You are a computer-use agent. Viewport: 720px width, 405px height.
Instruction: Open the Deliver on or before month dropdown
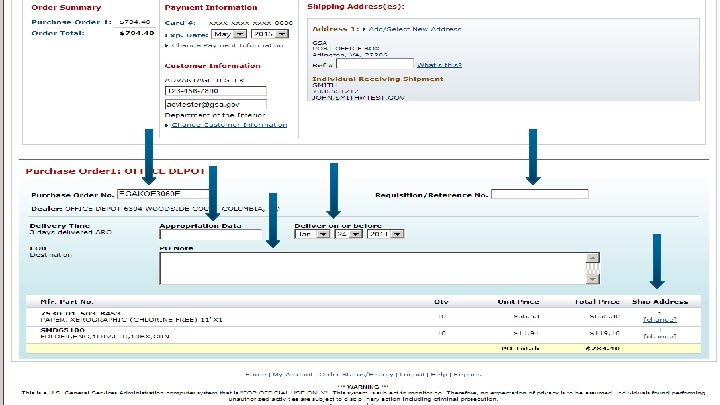pos(312,234)
